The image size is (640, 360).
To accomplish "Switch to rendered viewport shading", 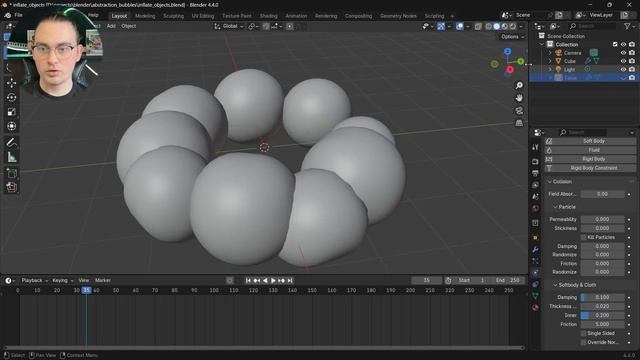I will pyautogui.click(x=513, y=26).
